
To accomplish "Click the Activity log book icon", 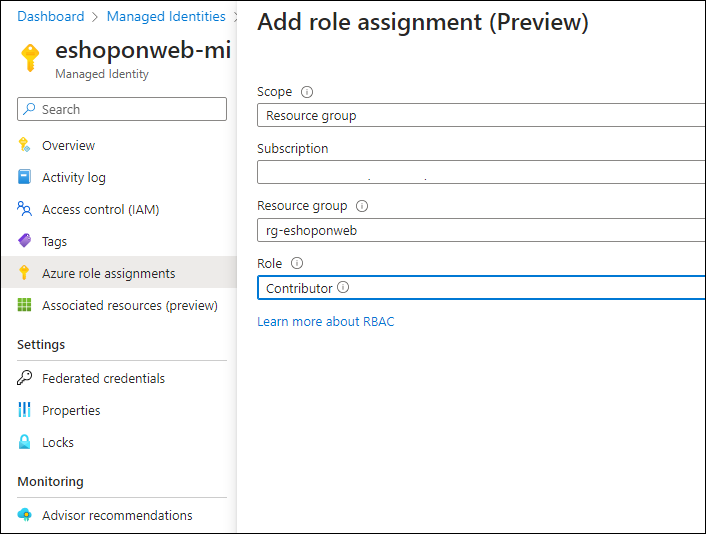I will pyautogui.click(x=24, y=177).
